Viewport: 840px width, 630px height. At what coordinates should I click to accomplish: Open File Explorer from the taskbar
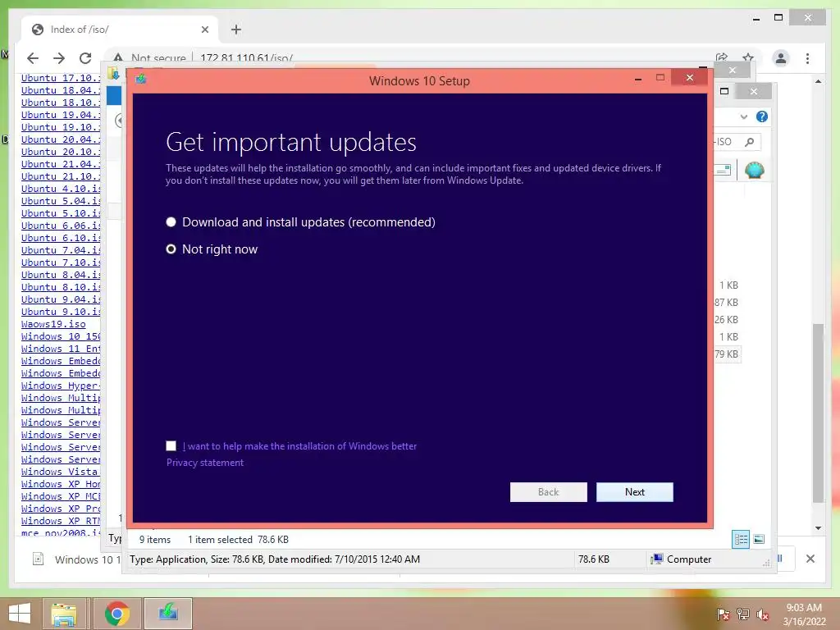(x=64, y=614)
